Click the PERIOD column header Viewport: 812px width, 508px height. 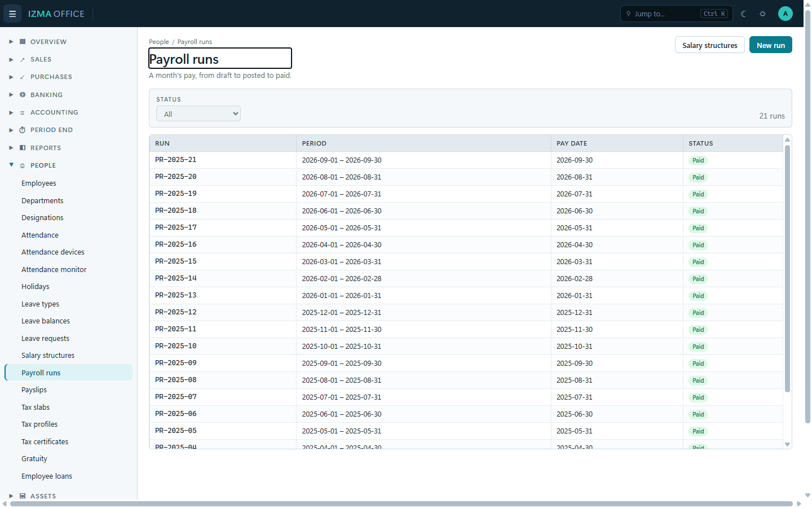pos(423,143)
